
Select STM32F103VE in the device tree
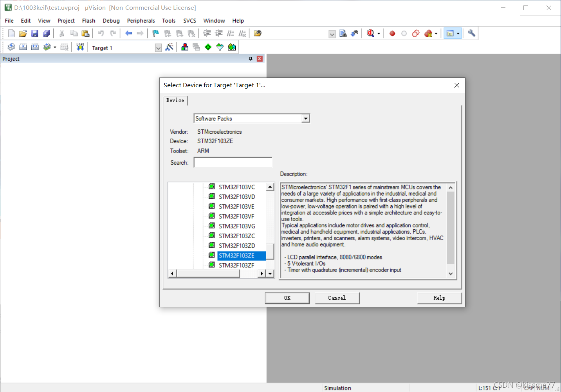coord(236,207)
